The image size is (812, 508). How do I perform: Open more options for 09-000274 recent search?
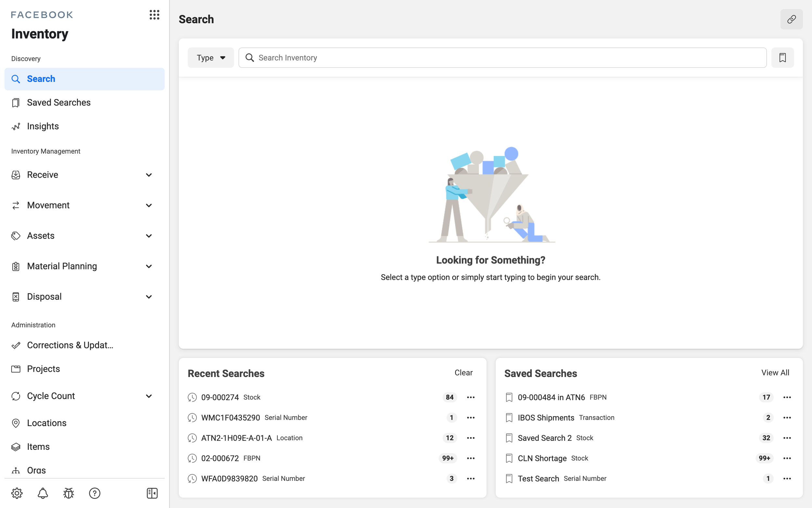click(471, 397)
